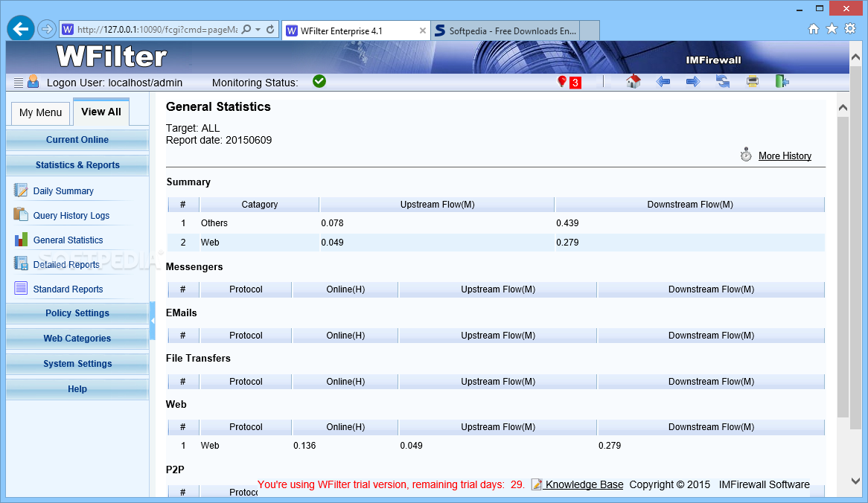Screen dimensions: 868x503
Task: Click the address bar search magnifier icon
Action: (246, 29)
